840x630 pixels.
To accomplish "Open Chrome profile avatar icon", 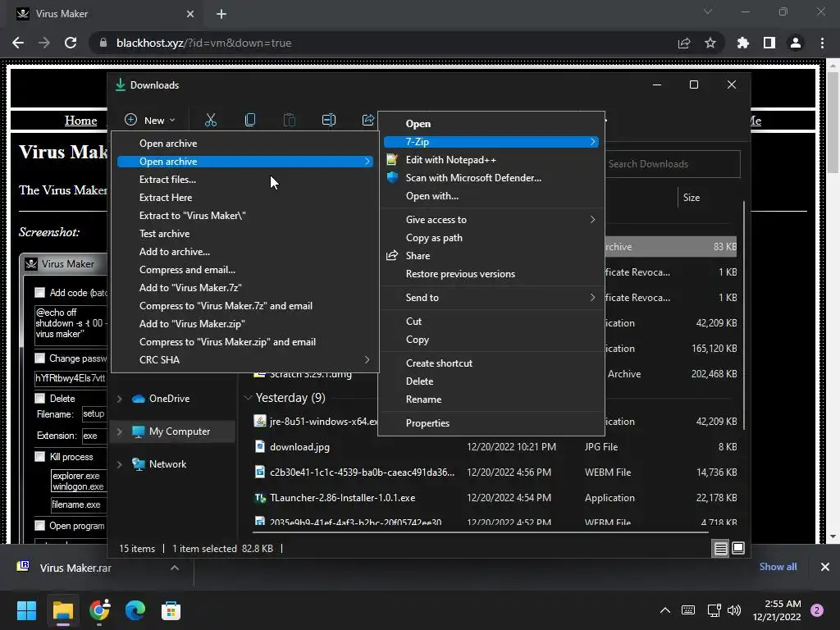I will (x=796, y=43).
